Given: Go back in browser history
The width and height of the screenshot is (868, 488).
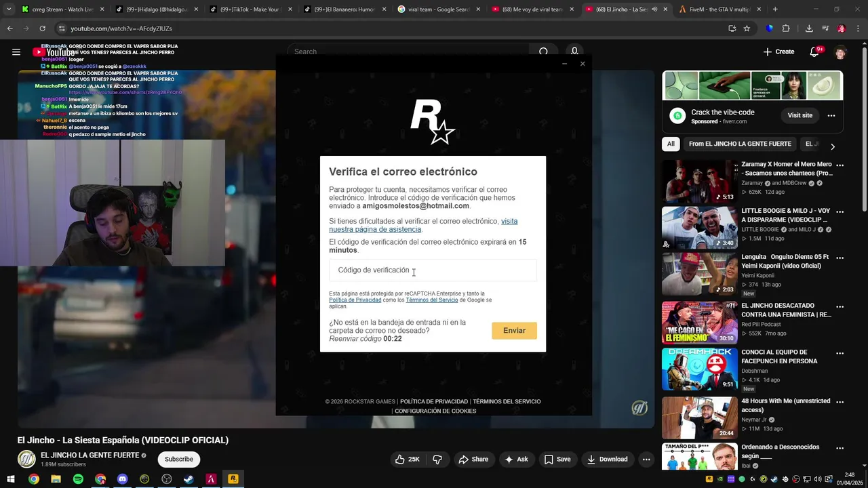Looking at the screenshot, I should coord(10,28).
